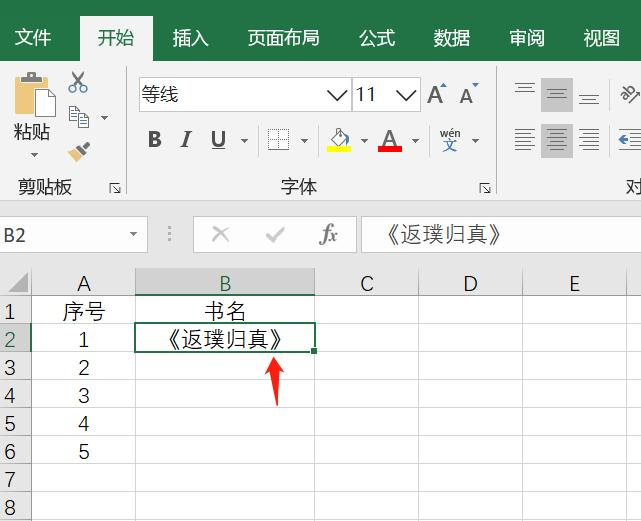
Task: Open the font name 等线 dropdown
Action: click(337, 95)
